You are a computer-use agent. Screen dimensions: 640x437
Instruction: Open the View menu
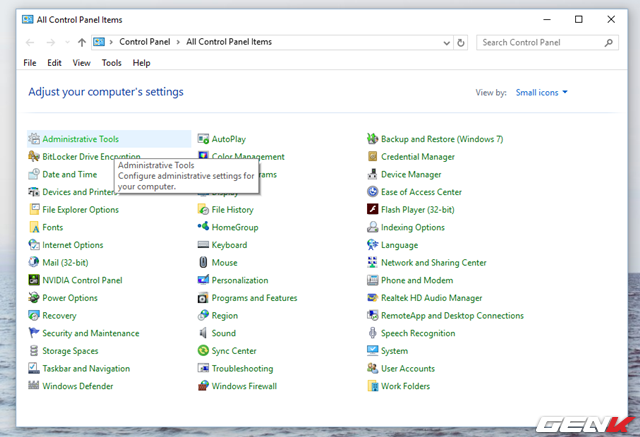(x=82, y=63)
